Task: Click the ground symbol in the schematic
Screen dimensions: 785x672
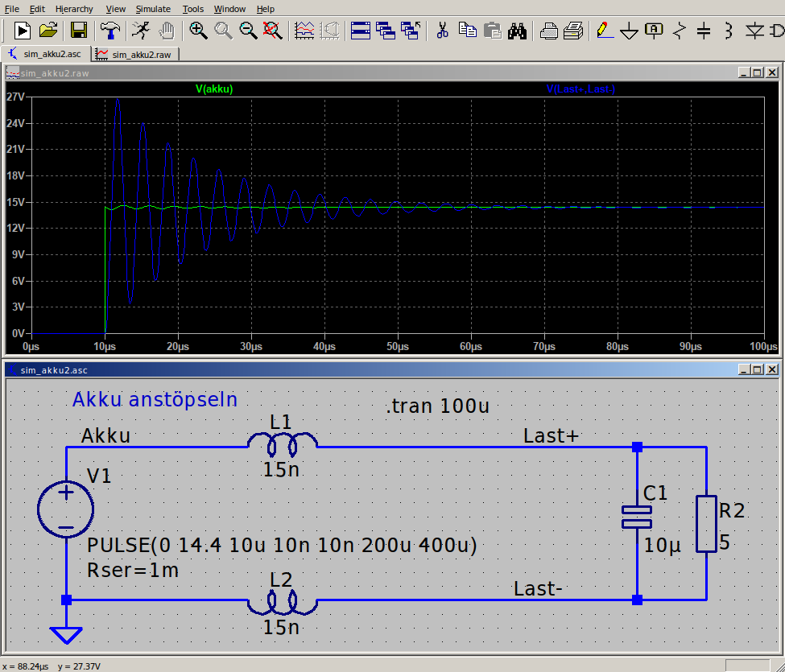Action: (x=66, y=634)
